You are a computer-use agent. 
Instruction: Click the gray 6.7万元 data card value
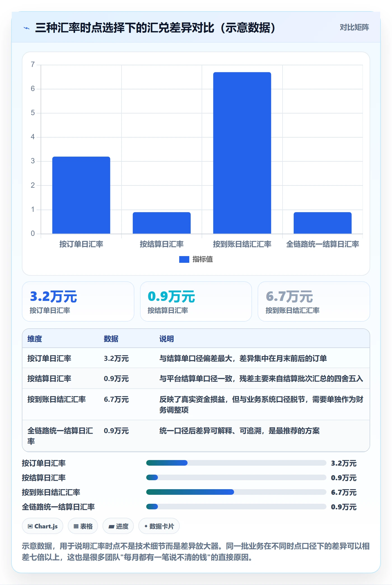pos(289,296)
